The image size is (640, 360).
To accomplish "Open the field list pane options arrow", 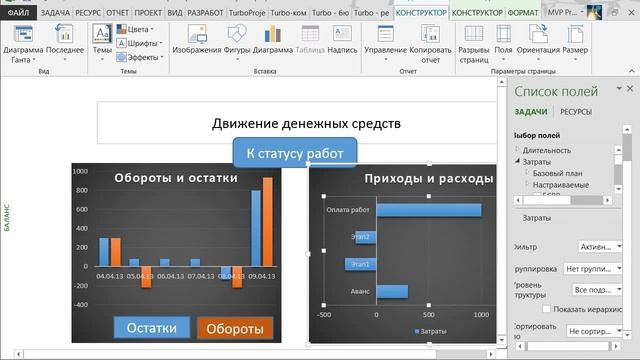I will click(619, 88).
